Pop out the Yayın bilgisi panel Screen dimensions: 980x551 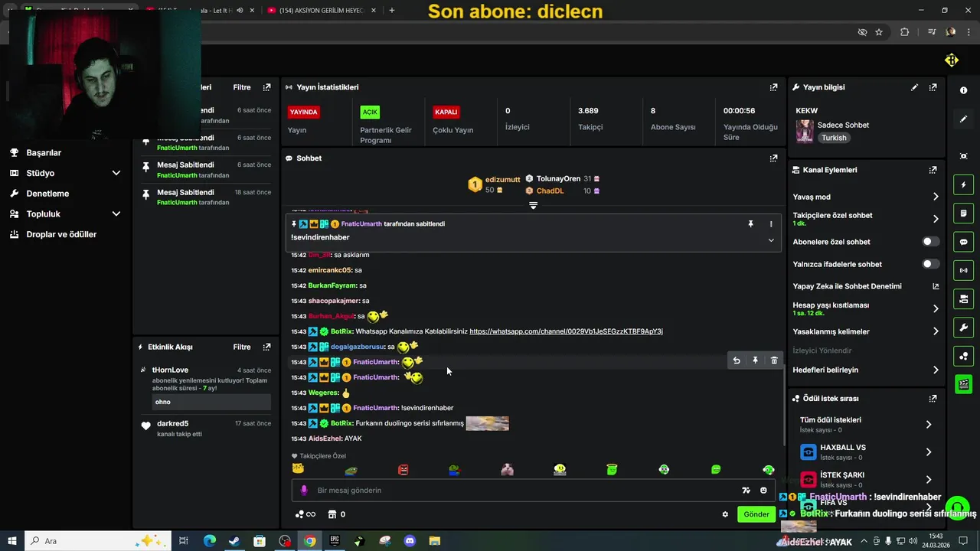point(933,87)
